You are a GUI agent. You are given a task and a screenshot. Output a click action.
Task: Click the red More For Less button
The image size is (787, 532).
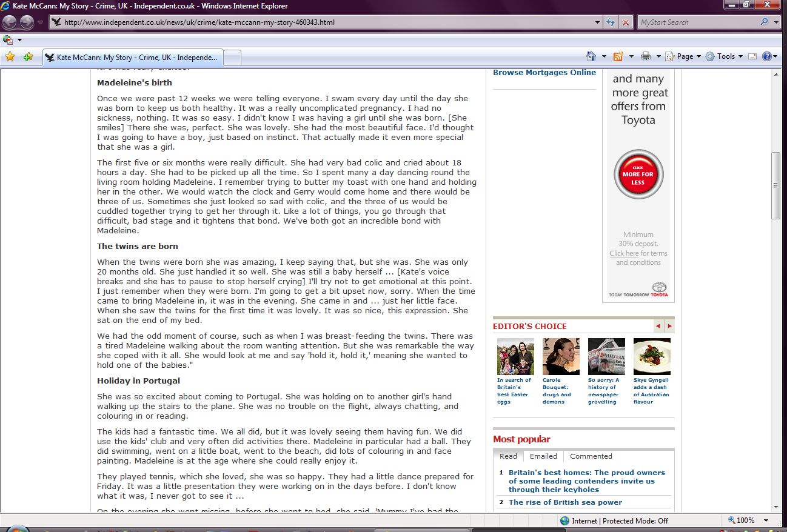[x=638, y=175]
